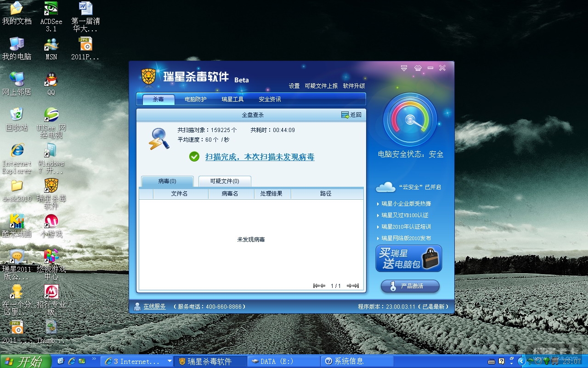Click the Rising lion logo in title bar
The height and width of the screenshot is (368, 588).
(148, 76)
